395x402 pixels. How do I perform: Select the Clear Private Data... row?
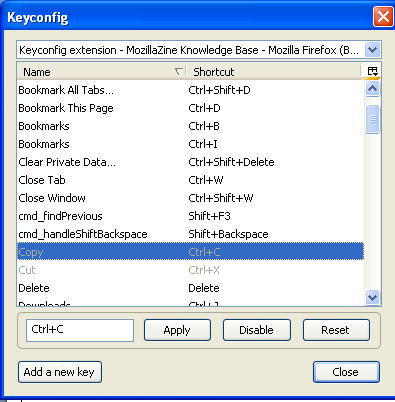(x=190, y=162)
